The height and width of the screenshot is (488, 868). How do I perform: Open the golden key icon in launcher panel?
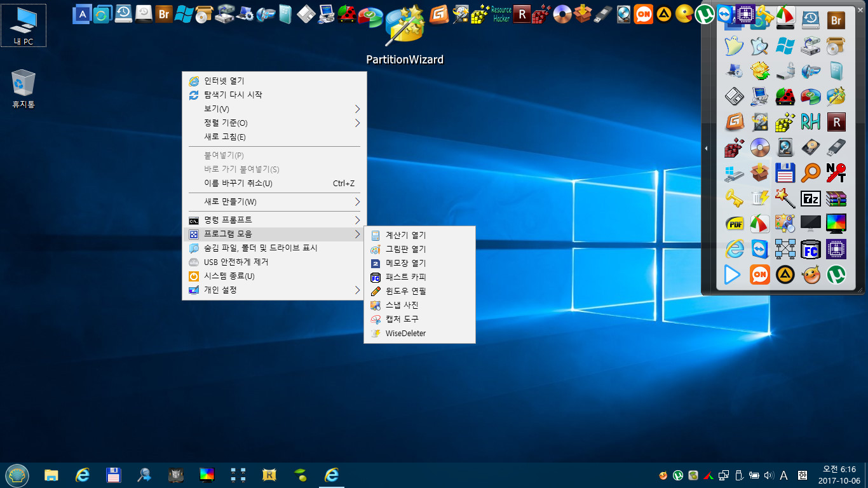[x=735, y=198]
